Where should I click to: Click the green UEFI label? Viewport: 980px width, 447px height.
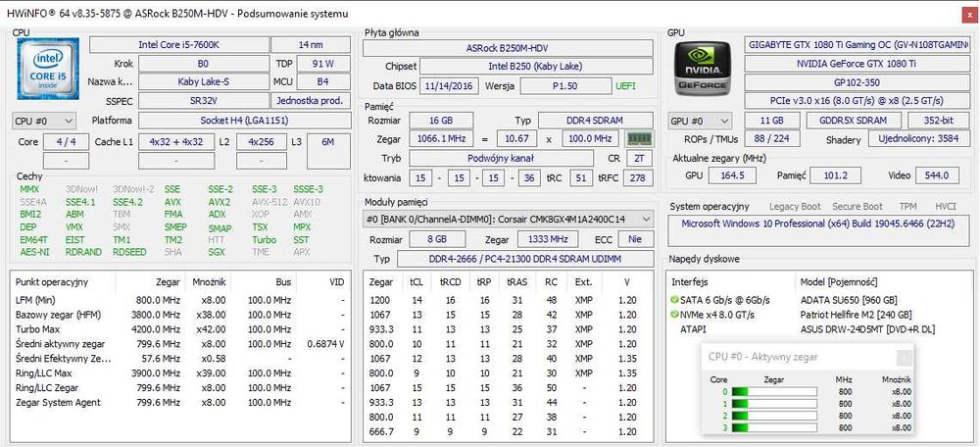(x=625, y=86)
